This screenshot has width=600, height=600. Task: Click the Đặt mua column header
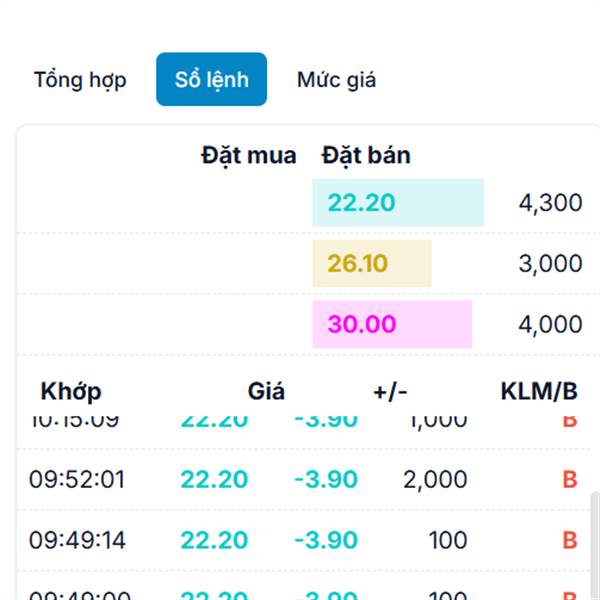(249, 155)
